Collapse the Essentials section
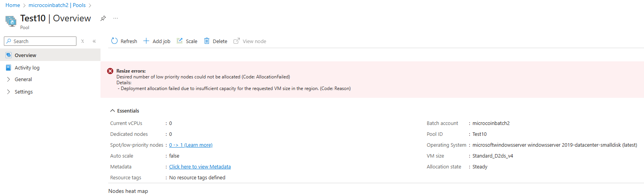The image size is (644, 196). tap(113, 111)
